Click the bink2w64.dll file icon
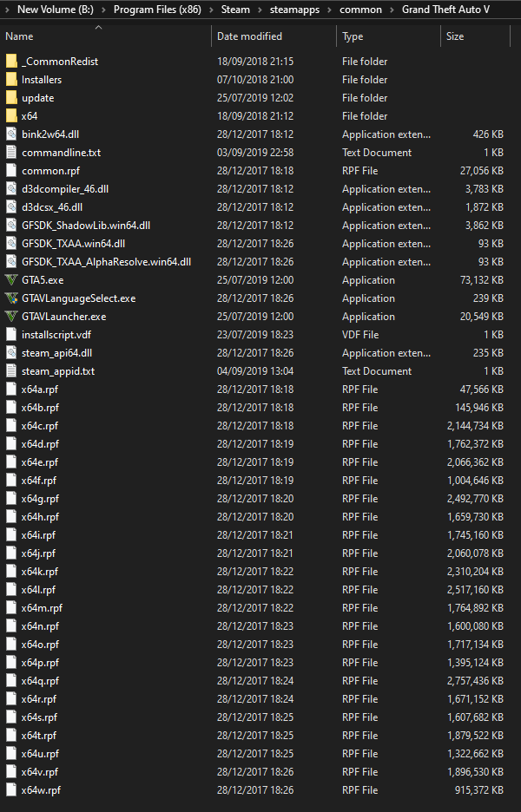The height and width of the screenshot is (812, 521). (x=11, y=134)
